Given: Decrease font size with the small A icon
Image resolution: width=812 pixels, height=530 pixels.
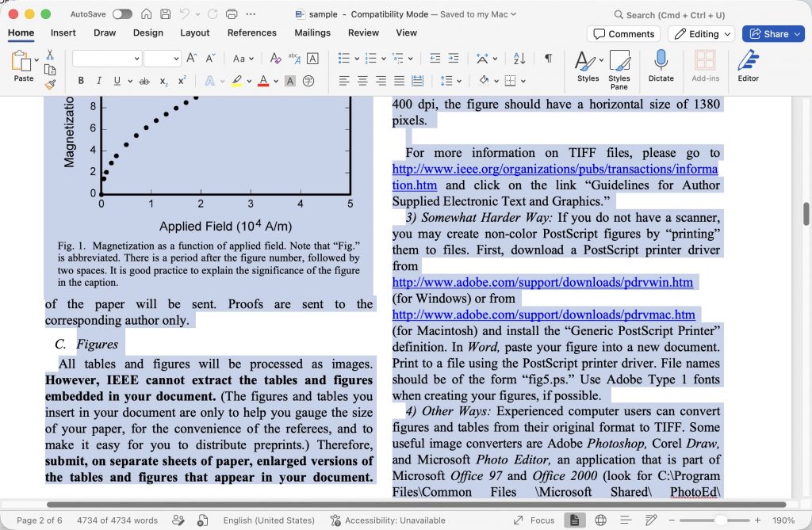Looking at the screenshot, I should (x=210, y=59).
